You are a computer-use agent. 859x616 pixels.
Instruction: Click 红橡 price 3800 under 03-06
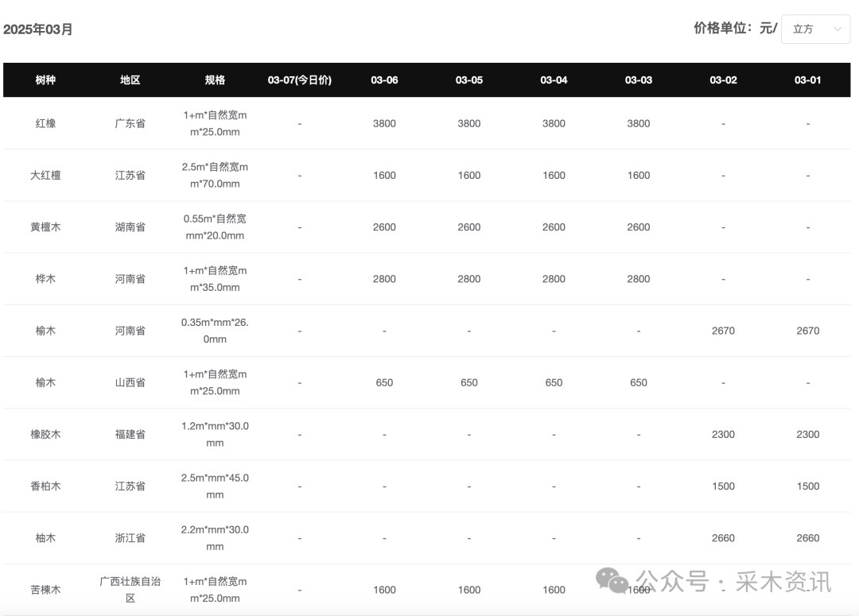click(x=384, y=123)
